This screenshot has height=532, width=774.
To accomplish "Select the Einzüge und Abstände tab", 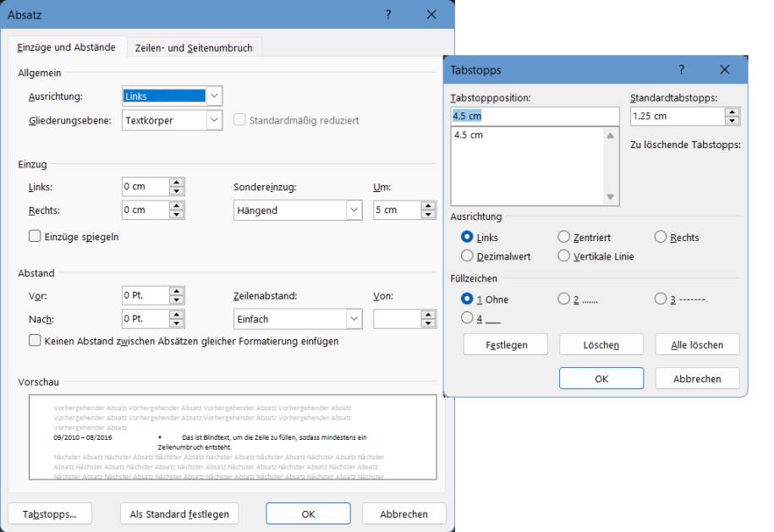I will (x=67, y=48).
